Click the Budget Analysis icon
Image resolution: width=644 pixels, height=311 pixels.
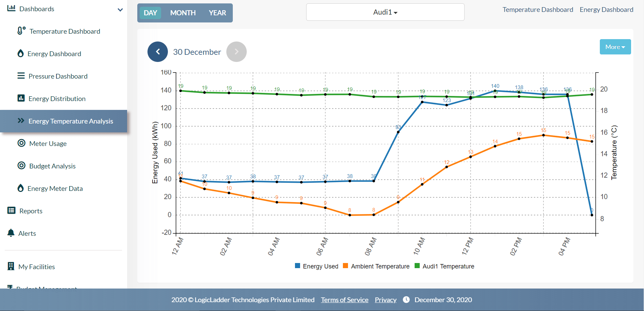pos(21,166)
